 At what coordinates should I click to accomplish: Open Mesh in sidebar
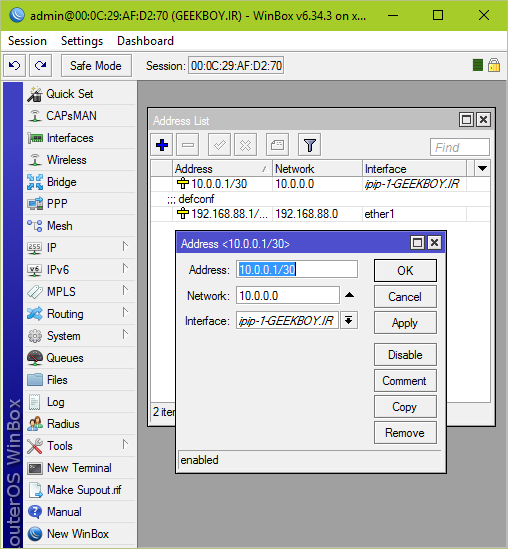tap(80, 226)
